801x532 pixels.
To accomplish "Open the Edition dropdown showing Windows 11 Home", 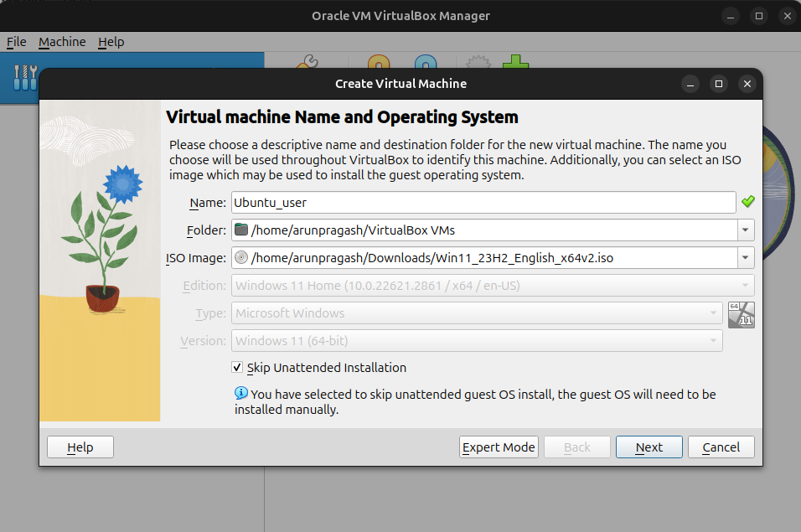I will tap(493, 286).
